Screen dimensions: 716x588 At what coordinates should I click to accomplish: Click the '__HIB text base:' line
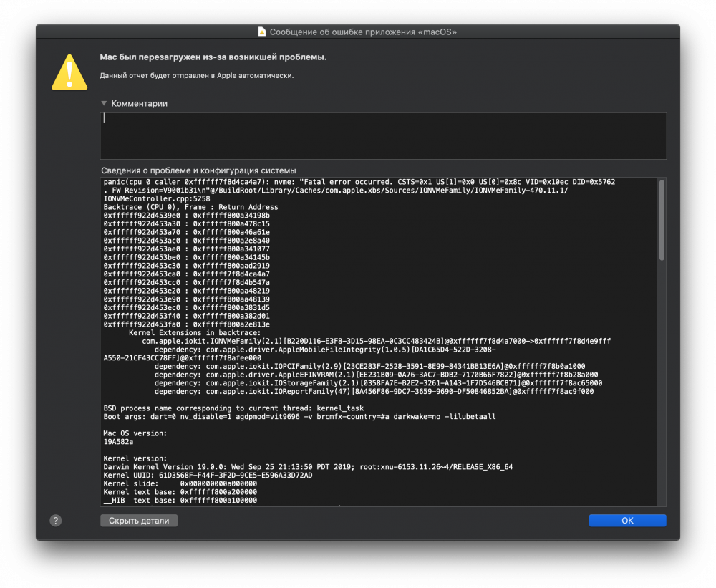point(180,501)
